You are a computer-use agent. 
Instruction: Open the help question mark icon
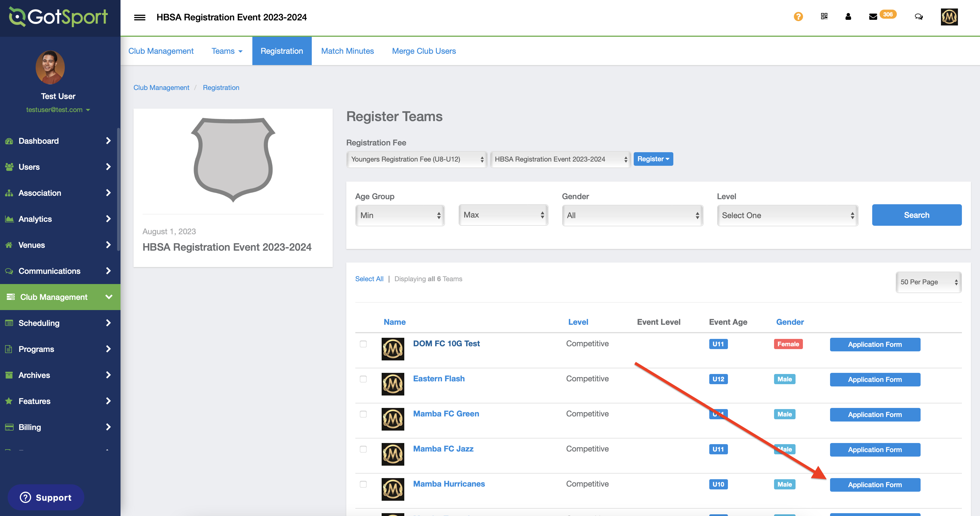tap(798, 16)
